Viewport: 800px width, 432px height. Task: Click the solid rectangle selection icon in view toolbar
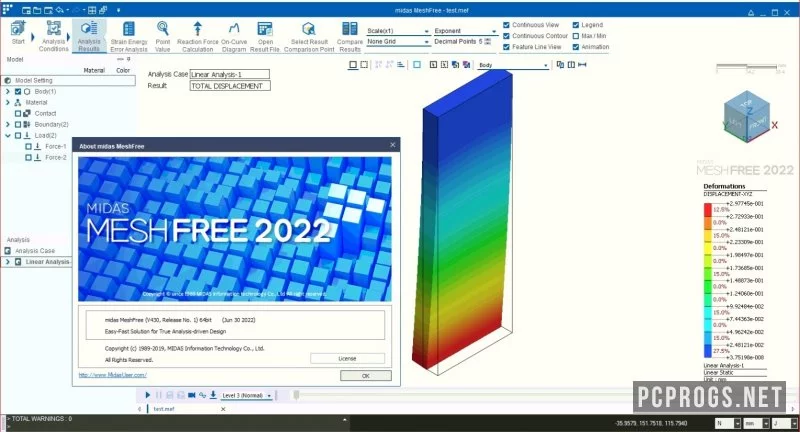353,65
